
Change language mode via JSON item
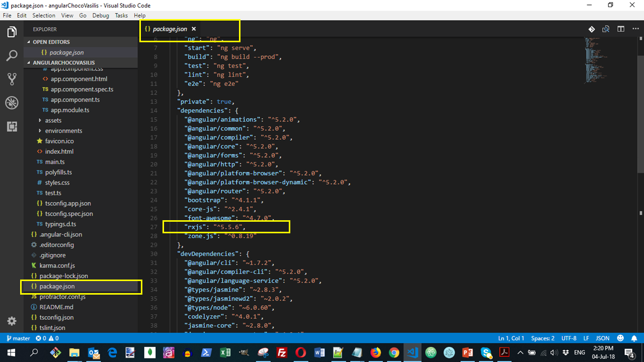click(x=603, y=338)
